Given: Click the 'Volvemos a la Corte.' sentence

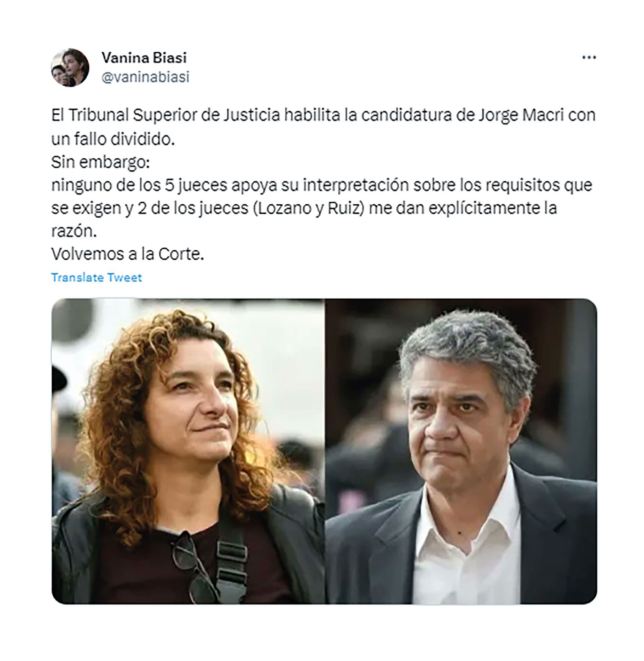Looking at the screenshot, I should 127,254.
